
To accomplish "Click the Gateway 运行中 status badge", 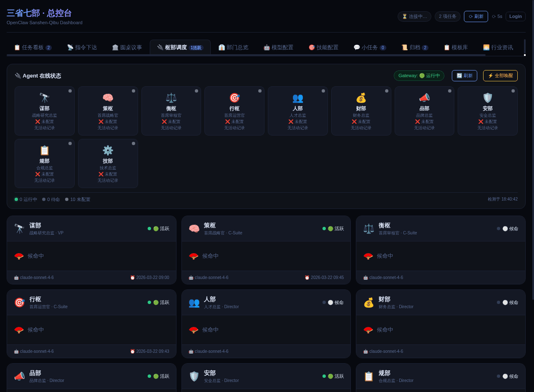I will pyautogui.click(x=419, y=75).
